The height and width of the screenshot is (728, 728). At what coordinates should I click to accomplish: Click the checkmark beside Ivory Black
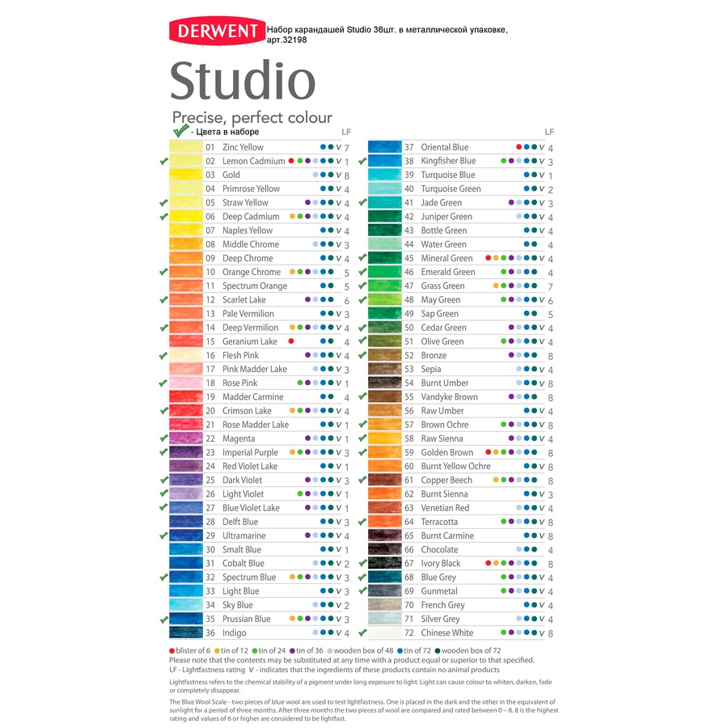click(x=362, y=563)
